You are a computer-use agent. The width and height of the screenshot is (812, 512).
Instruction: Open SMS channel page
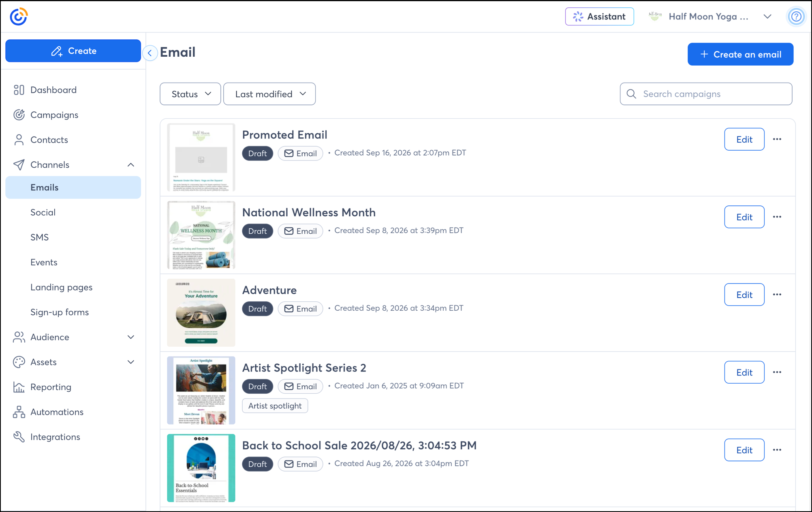pyautogui.click(x=40, y=237)
